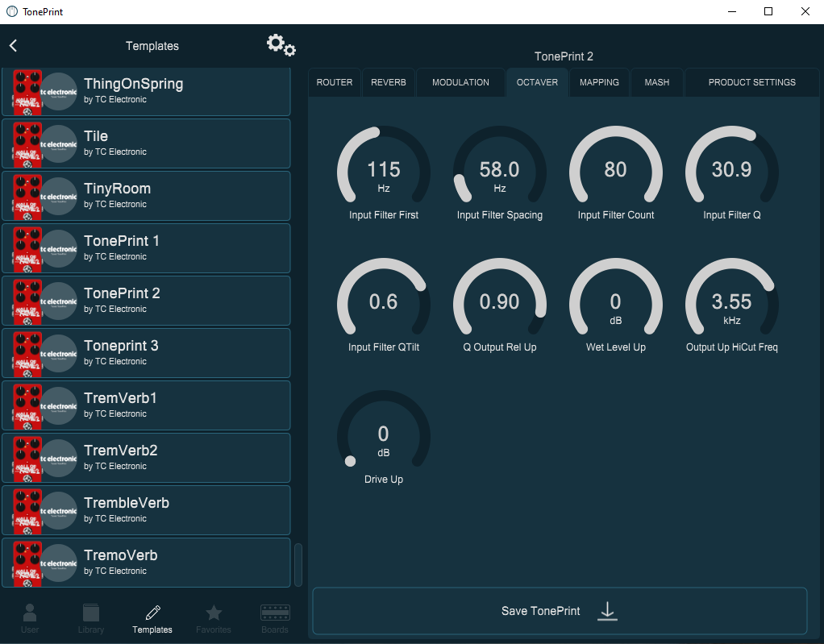
Task: Close the TonePrint window
Action: tap(805, 11)
